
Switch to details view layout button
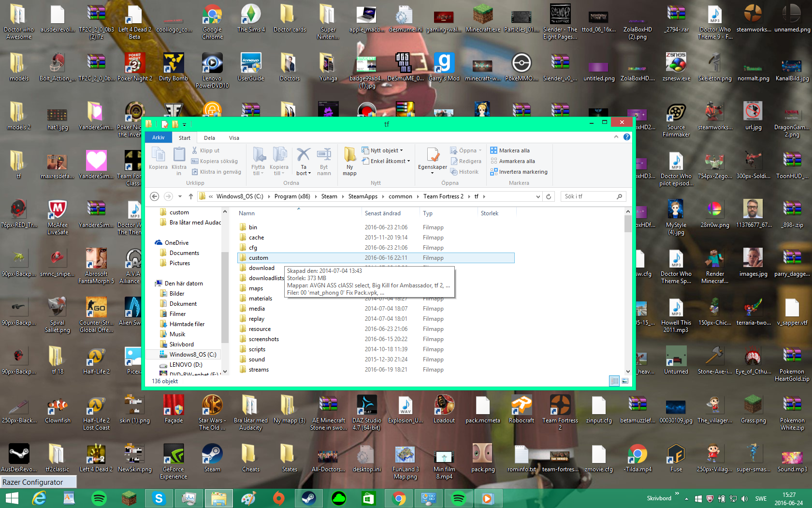pos(614,381)
